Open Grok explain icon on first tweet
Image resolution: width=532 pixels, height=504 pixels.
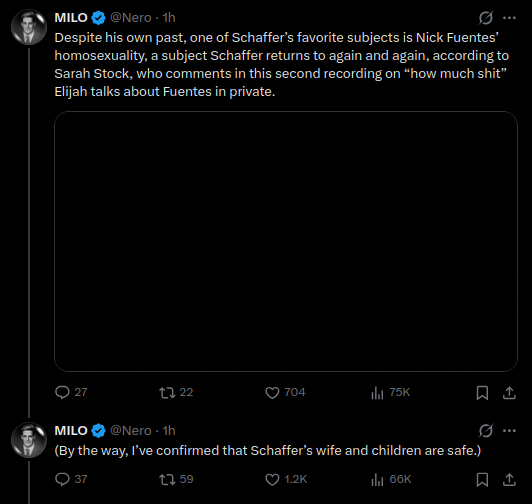(486, 18)
